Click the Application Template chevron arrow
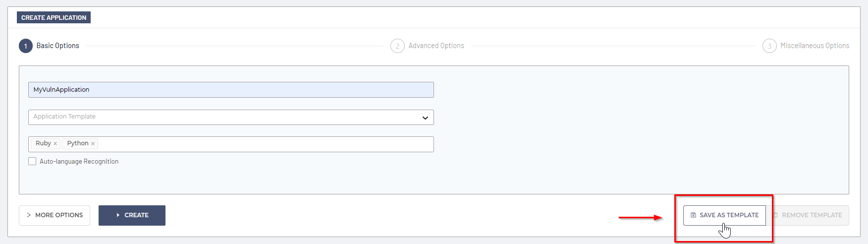The width and height of the screenshot is (868, 244). pyautogui.click(x=425, y=118)
